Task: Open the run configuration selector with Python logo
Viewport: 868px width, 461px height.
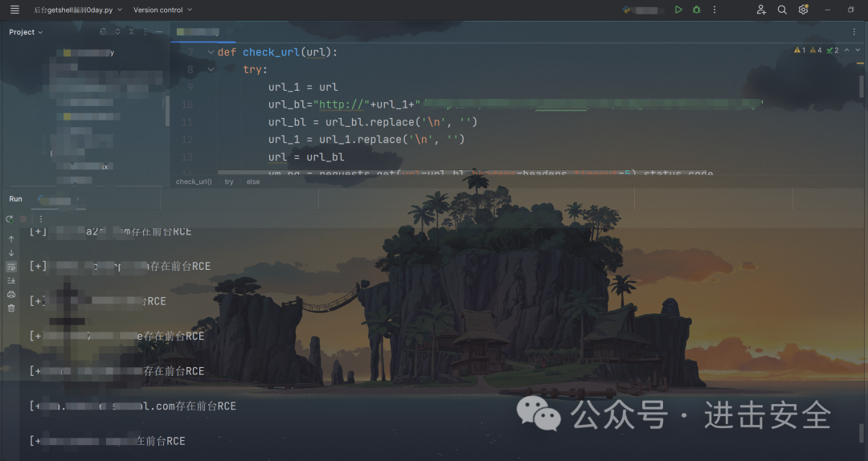Action: 643,10
